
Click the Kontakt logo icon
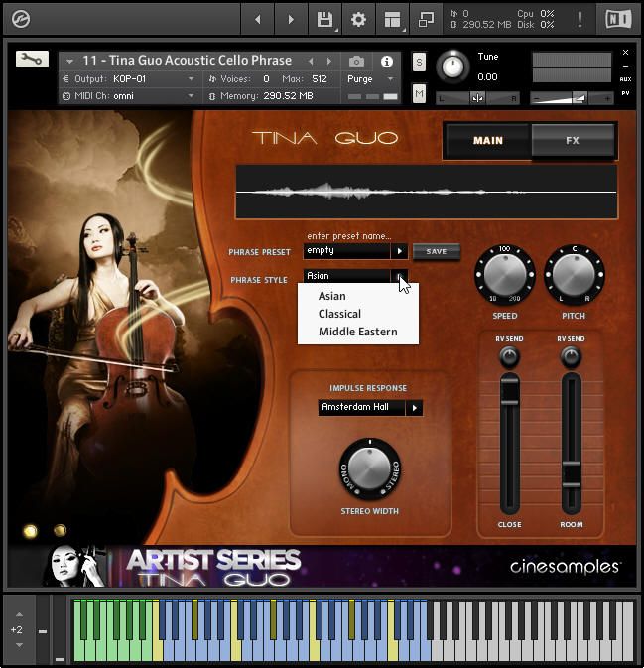pyautogui.click(x=21, y=19)
